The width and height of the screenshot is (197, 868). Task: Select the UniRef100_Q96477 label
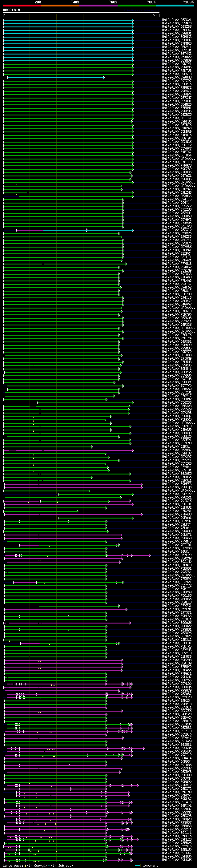point(177,91)
